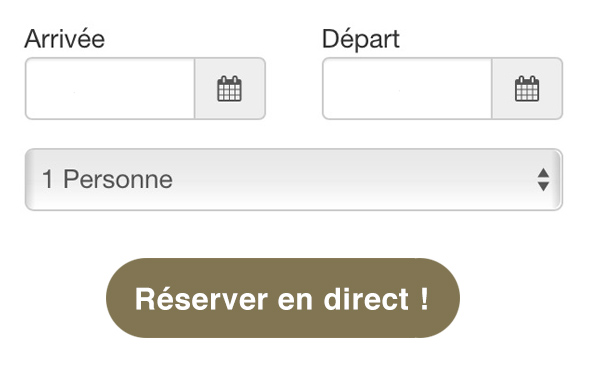Click the Réserver en direct ! button
589x380 pixels.
283,298
